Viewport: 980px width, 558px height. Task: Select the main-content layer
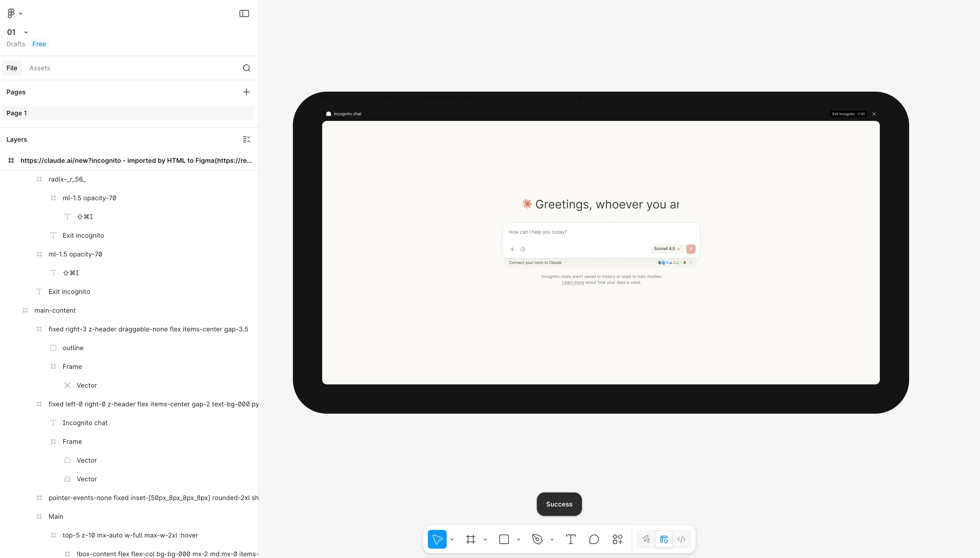pos(55,310)
